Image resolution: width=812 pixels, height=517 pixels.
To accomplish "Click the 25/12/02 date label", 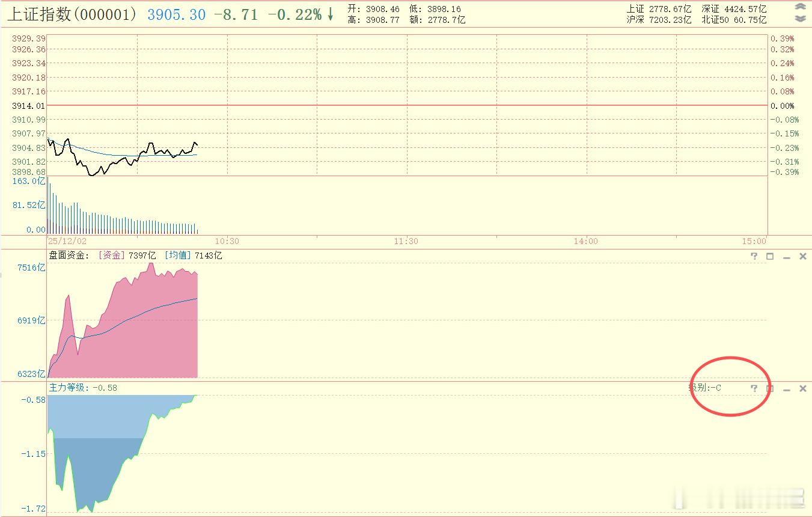I will tap(67, 241).
